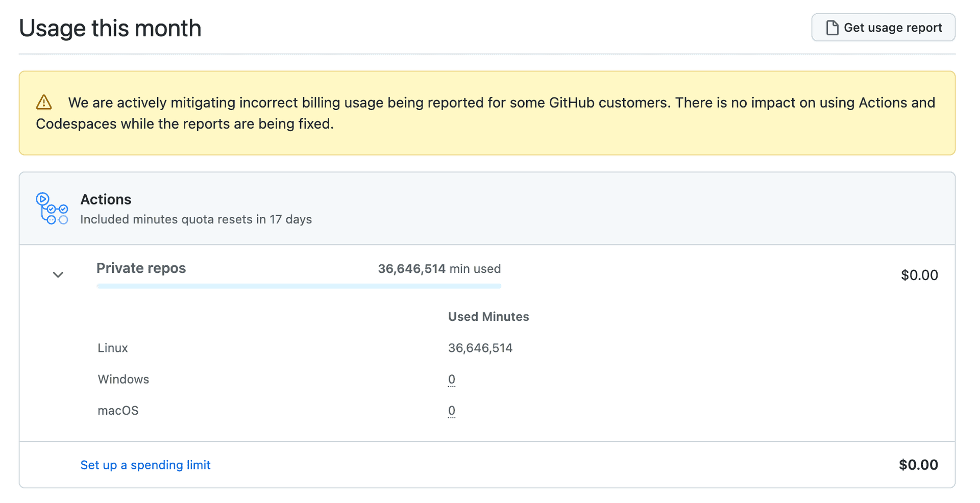Click the Windows used minutes value
Image resolution: width=980 pixels, height=503 pixels.
(x=452, y=379)
